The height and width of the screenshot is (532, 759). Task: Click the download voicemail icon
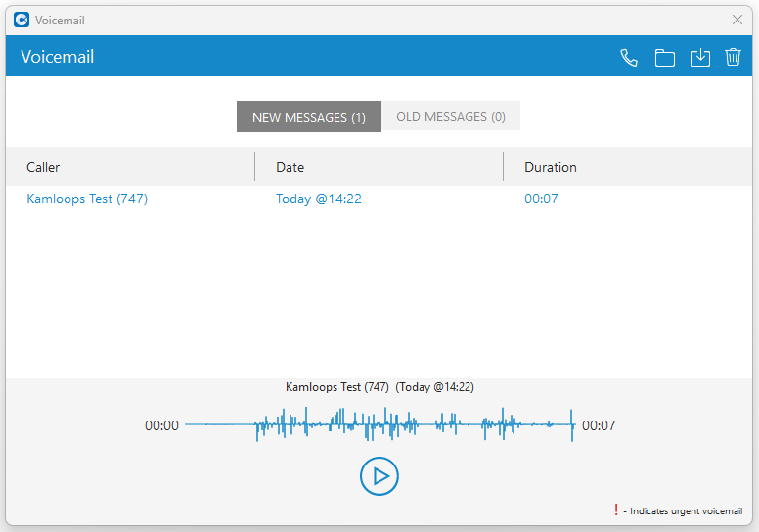tap(699, 58)
